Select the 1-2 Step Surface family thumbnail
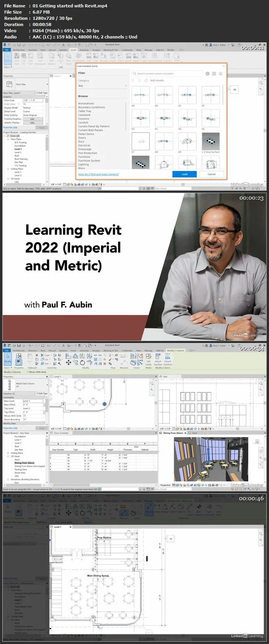 [x=211, y=141]
